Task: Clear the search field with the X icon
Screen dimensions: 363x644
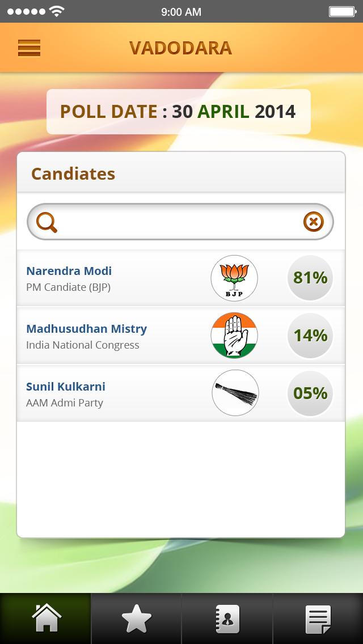Action: pyautogui.click(x=313, y=221)
